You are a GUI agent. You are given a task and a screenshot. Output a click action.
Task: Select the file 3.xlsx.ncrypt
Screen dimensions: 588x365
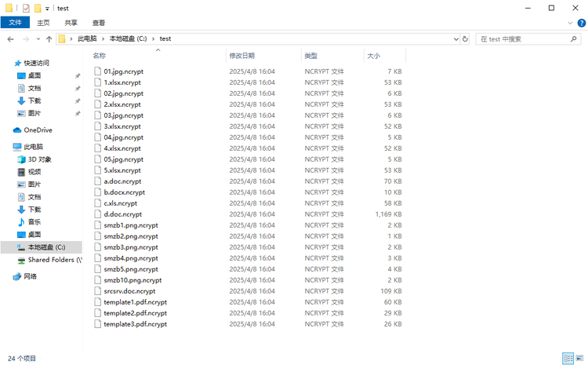[x=122, y=126]
